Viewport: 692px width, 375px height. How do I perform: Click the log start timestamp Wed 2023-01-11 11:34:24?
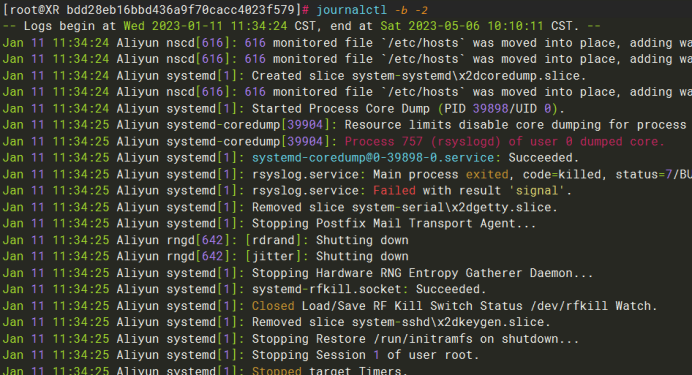(x=205, y=26)
